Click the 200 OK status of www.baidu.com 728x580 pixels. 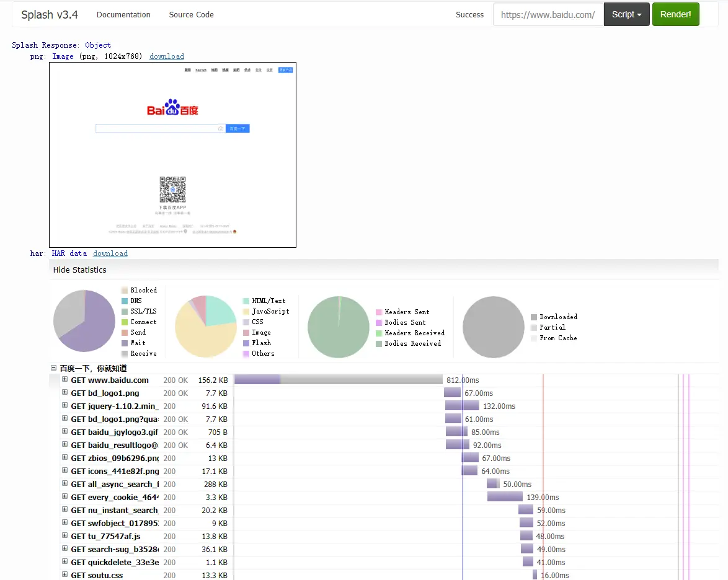coord(175,380)
